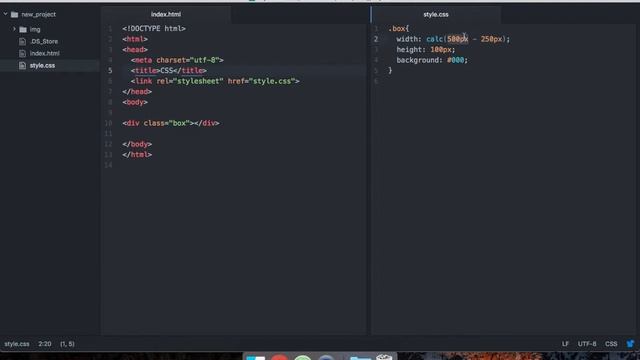Click the opening <head> tag
The image size is (640, 360).
click(x=135, y=50)
